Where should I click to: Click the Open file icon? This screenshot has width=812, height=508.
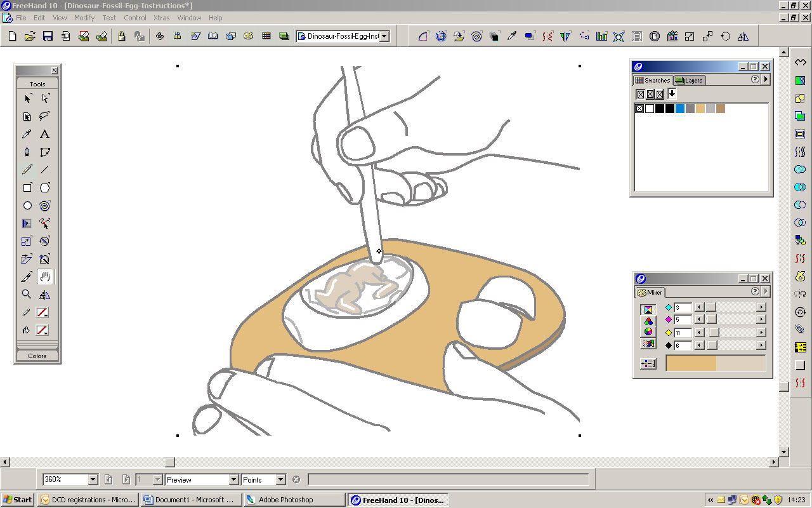click(30, 36)
